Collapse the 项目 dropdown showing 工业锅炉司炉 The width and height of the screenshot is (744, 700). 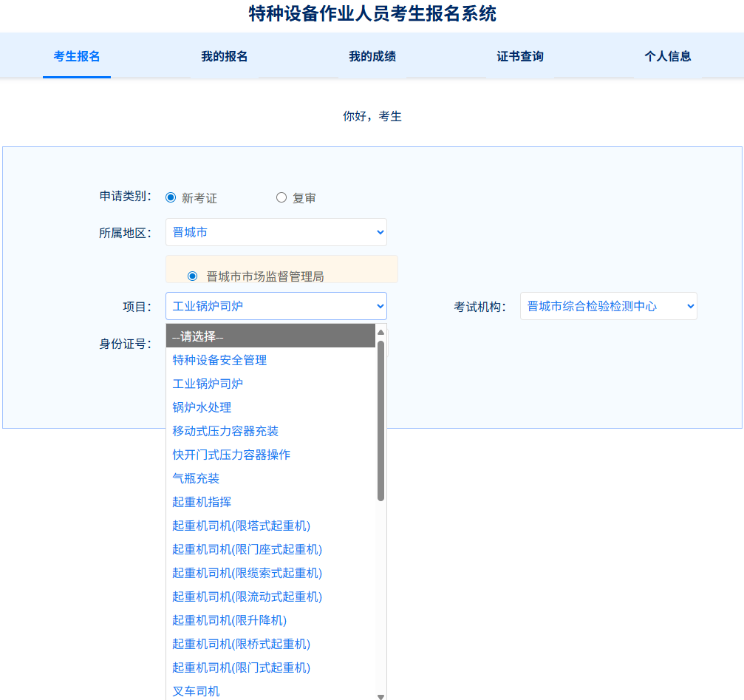tap(276, 306)
